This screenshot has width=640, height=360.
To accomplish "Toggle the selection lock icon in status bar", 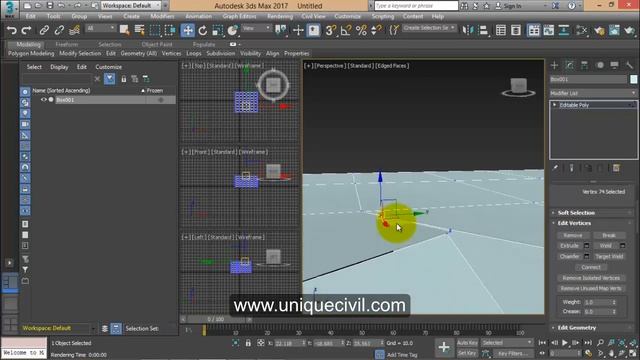I will coord(248,343).
